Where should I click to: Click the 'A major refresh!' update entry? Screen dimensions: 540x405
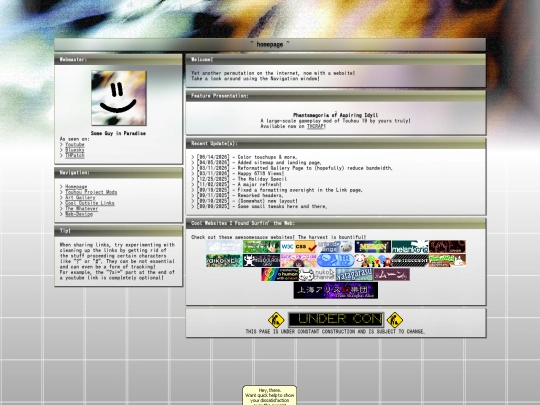(259, 185)
